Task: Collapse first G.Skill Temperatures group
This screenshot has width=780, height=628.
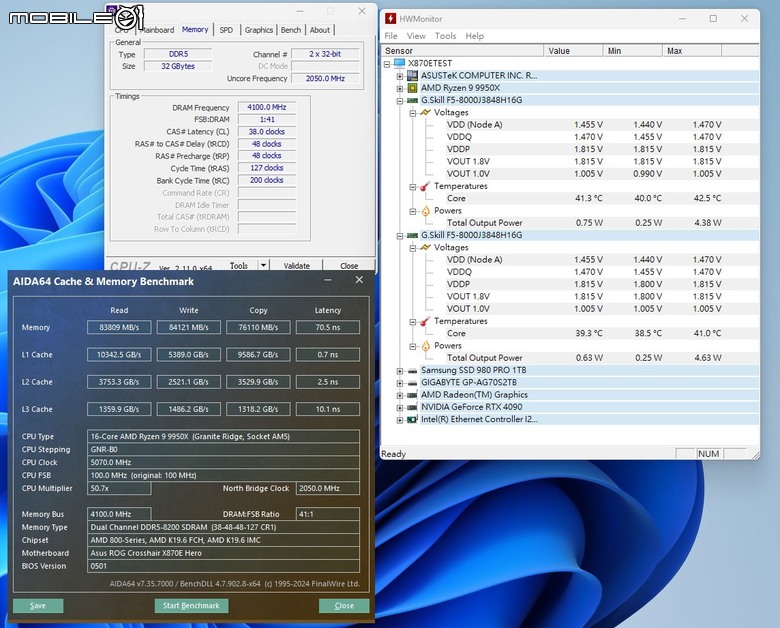Action: point(412,187)
